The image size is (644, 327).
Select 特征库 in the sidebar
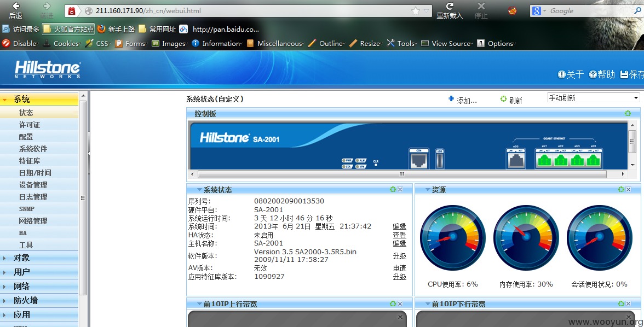[x=39, y=161]
